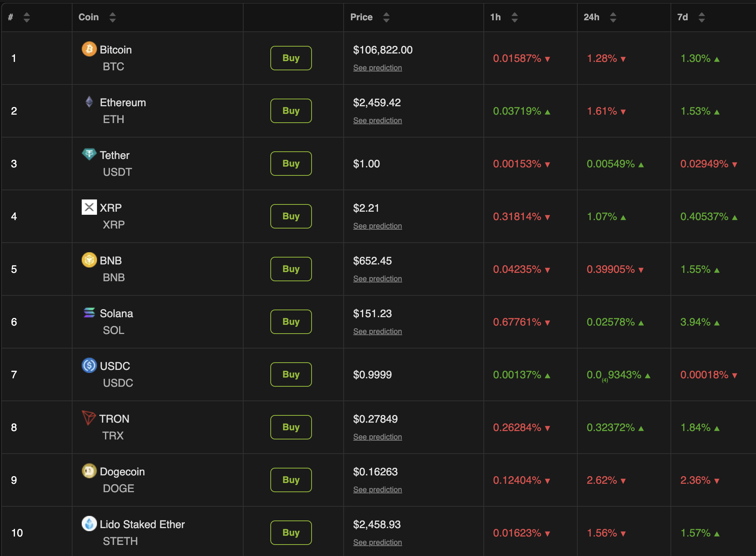Click the Tether coin logo icon
This screenshot has width=756, height=556.
(x=89, y=154)
